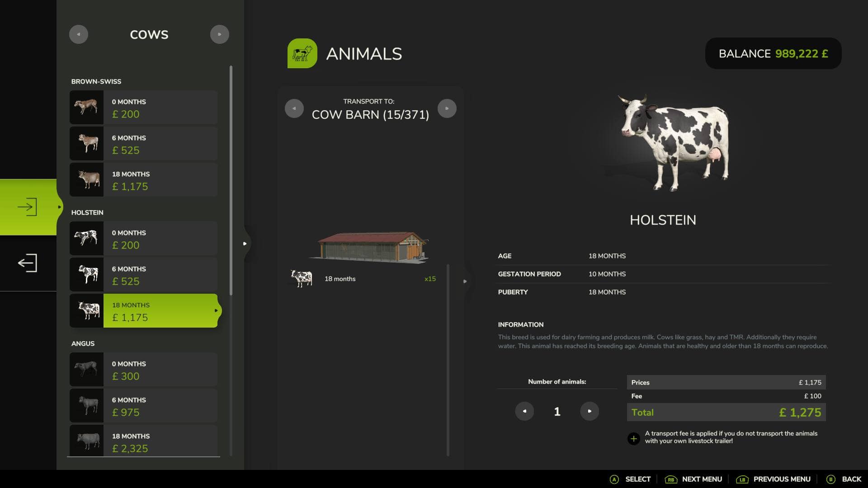Open the sell animals tab icon
This screenshot has height=488, width=868.
[28, 263]
